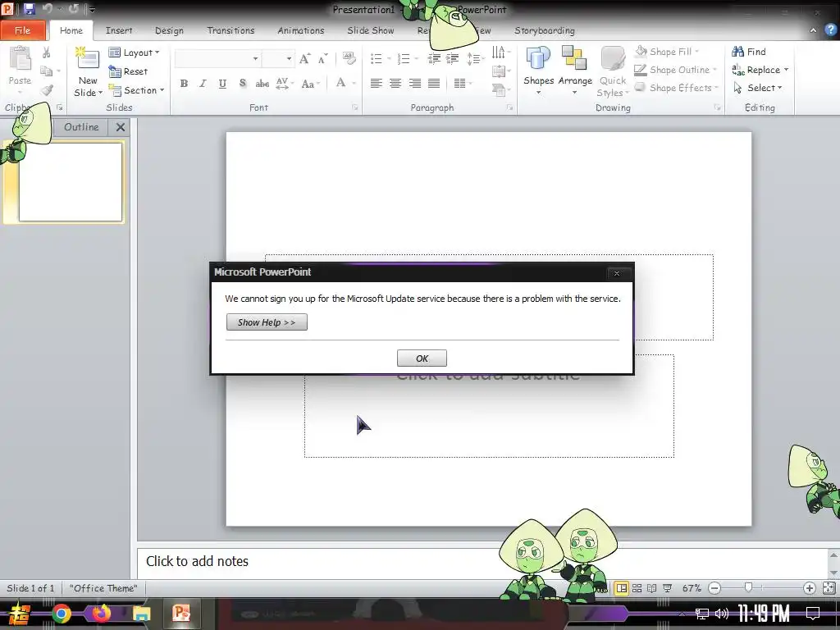Click the Paste icon
This screenshot has width=840, height=630.
click(x=20, y=59)
